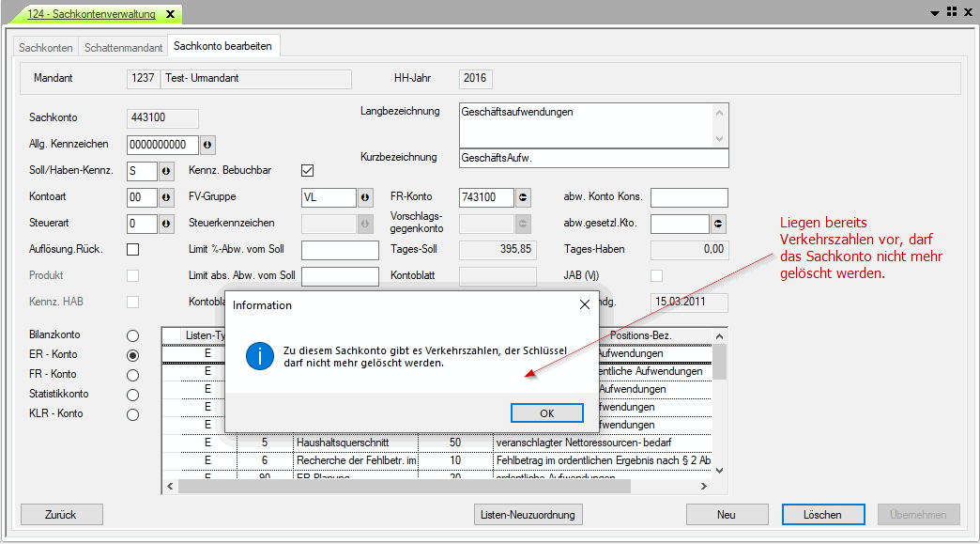Click the FR-Konto search icon
This screenshot has height=544, width=980.
(523, 197)
